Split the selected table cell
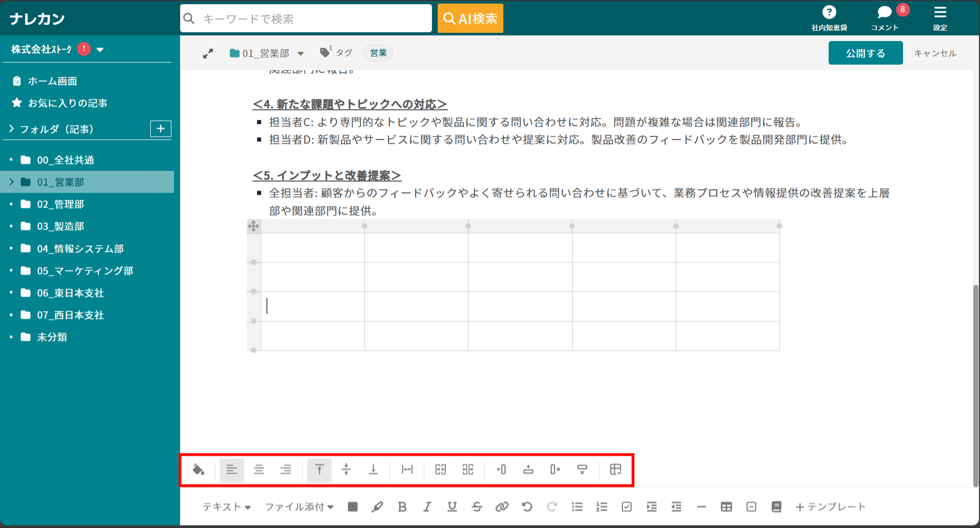Screen dimensions: 980x528 click(x=467, y=470)
